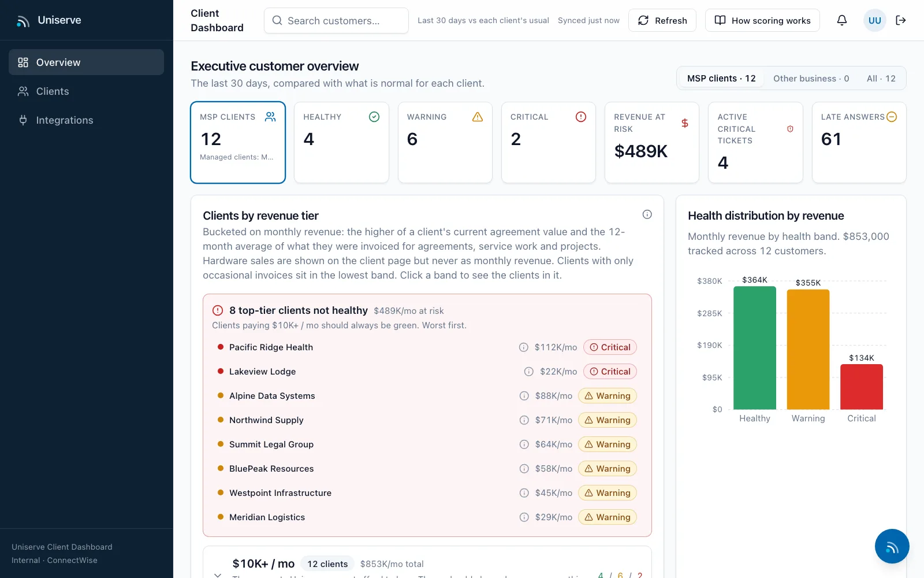
Task: Click the orange Warning bar in chart
Action: [808, 350]
